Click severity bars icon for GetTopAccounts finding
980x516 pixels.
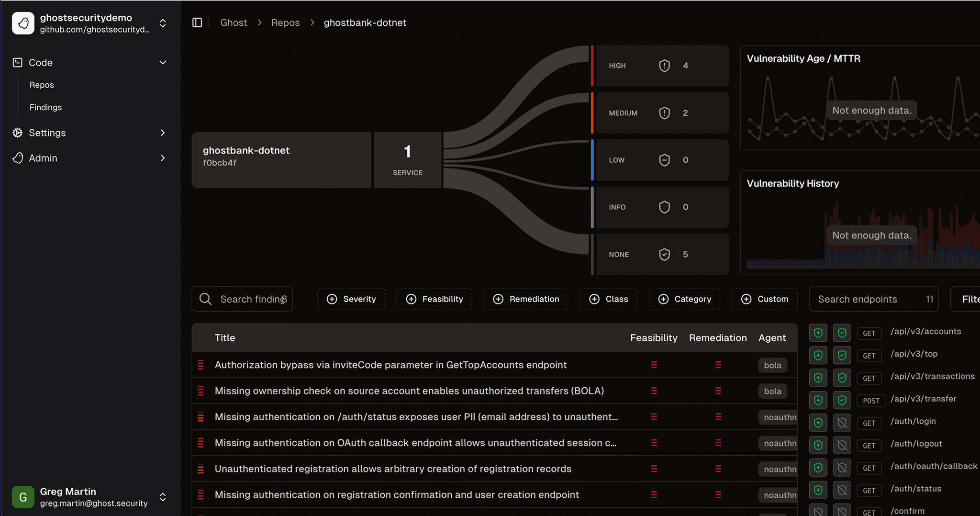(201, 365)
